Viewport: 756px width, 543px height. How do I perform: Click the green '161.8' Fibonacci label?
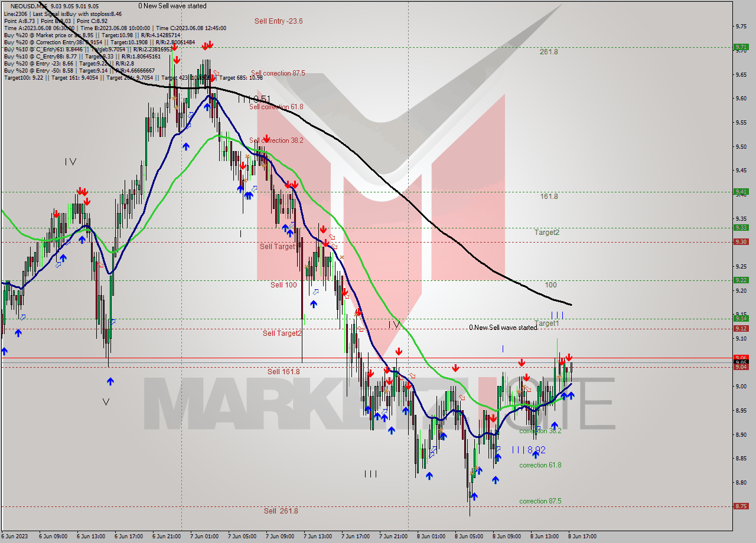point(549,197)
